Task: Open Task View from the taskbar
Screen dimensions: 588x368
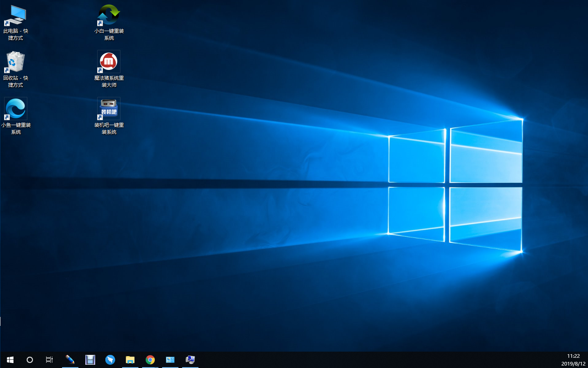Action: click(49, 360)
